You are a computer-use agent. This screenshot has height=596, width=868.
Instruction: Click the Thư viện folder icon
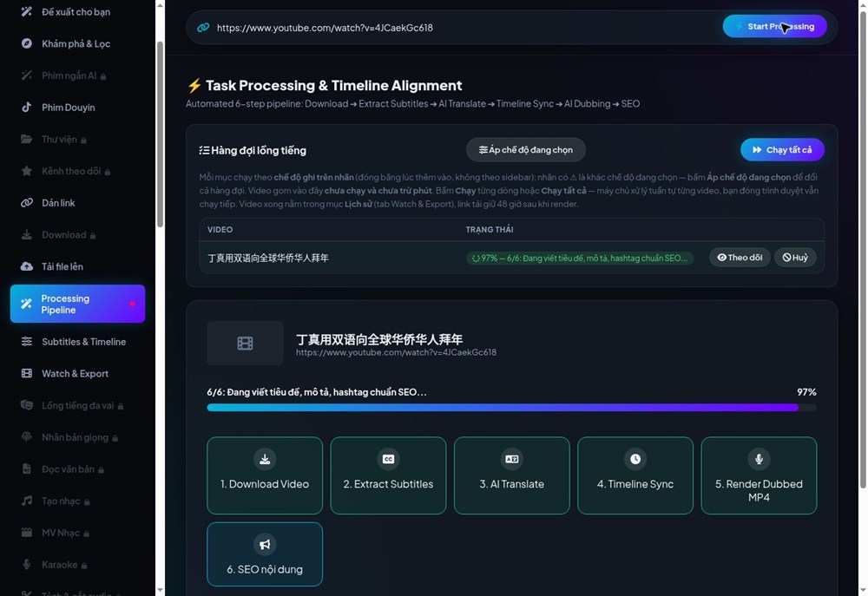(27, 139)
